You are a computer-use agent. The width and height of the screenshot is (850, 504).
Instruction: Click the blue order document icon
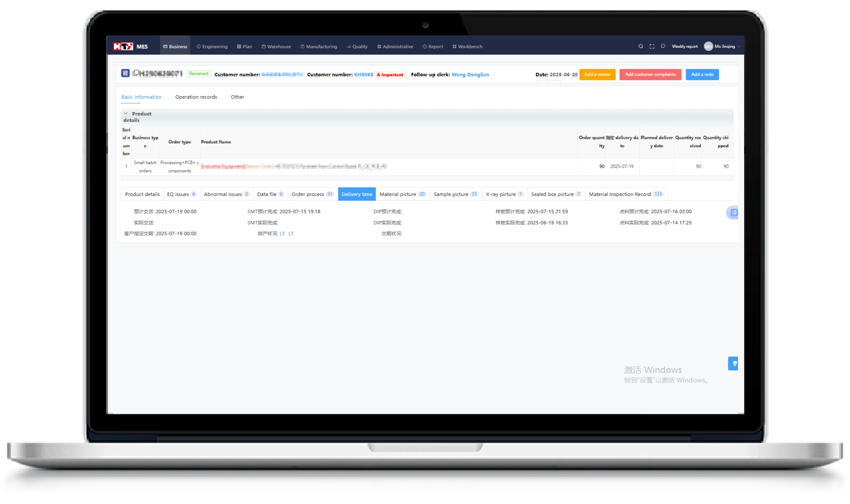click(x=125, y=73)
